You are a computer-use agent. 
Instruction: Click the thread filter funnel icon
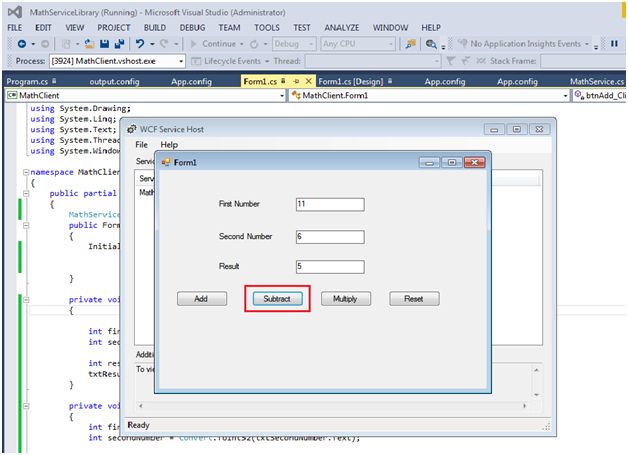(x=451, y=60)
